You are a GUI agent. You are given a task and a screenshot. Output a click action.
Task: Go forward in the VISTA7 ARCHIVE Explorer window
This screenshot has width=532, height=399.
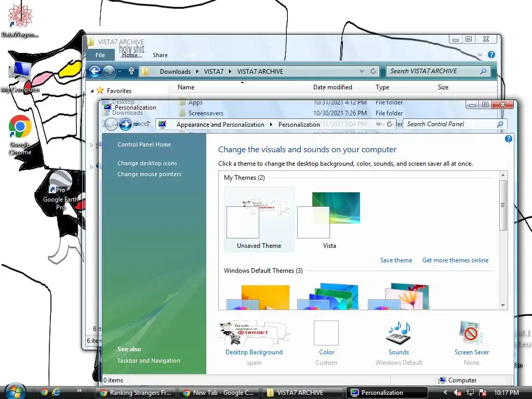coord(109,71)
